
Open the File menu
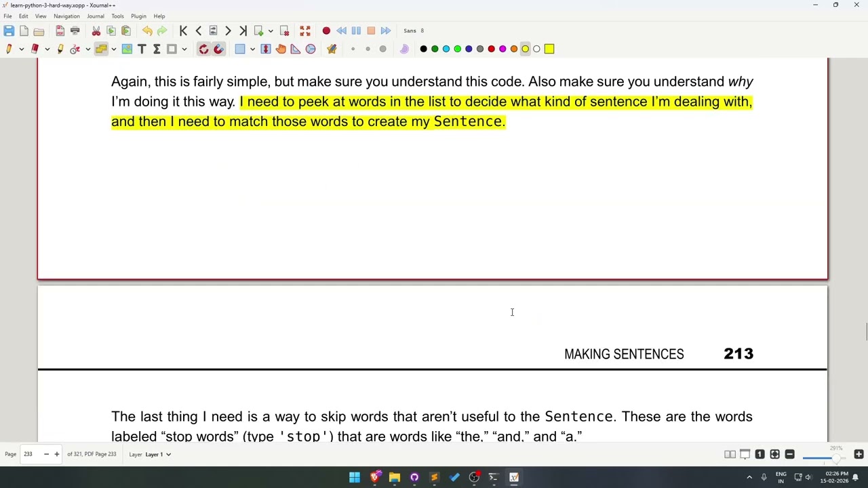pyautogui.click(x=7, y=16)
